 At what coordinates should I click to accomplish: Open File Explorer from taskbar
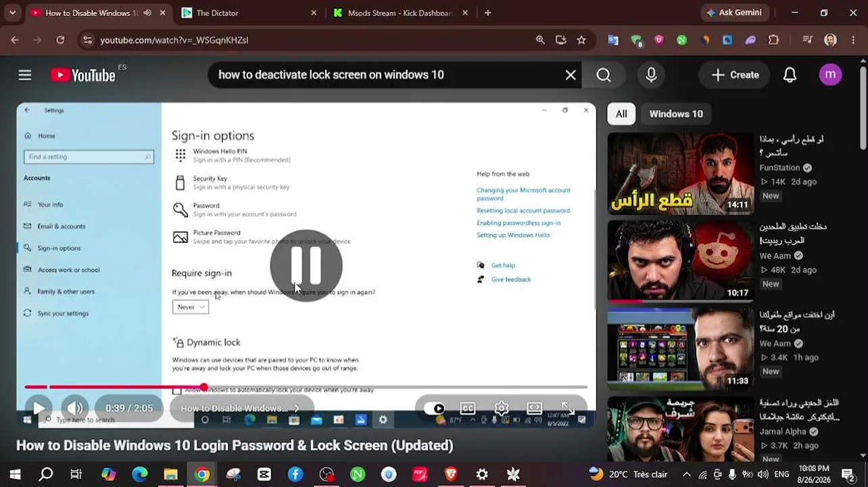(170, 474)
